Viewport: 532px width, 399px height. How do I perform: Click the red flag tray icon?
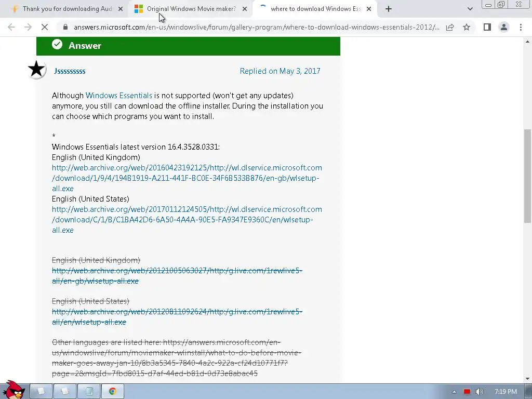point(467,392)
